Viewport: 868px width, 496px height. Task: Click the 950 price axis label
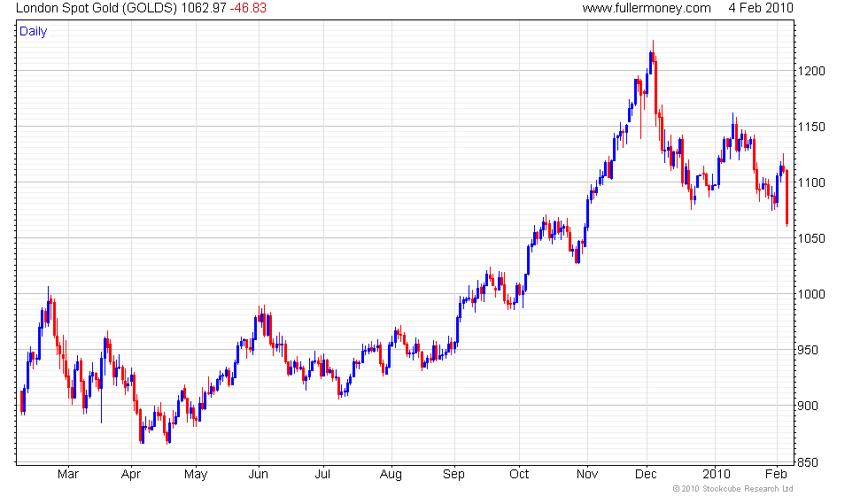pos(808,350)
